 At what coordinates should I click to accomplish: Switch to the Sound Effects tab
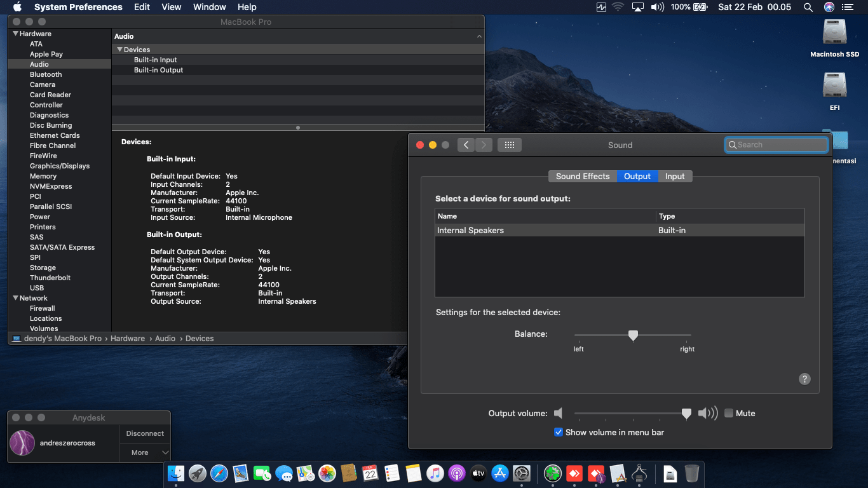click(583, 176)
